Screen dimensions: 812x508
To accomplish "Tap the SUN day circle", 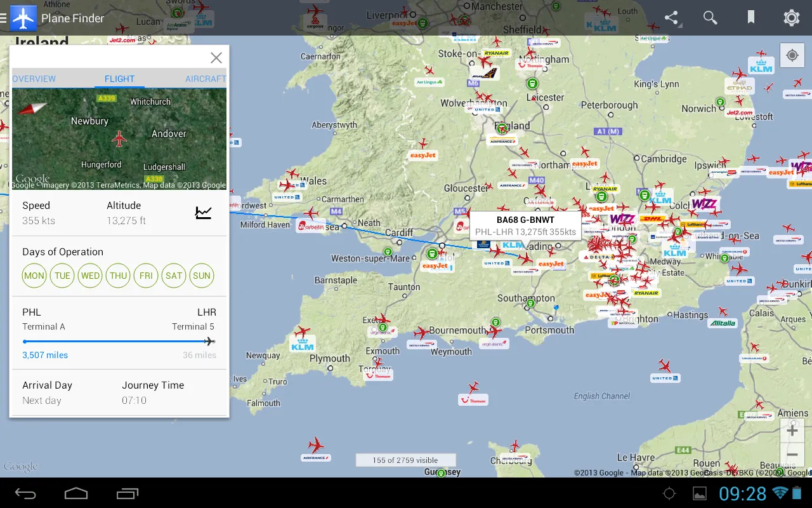I will 202,276.
